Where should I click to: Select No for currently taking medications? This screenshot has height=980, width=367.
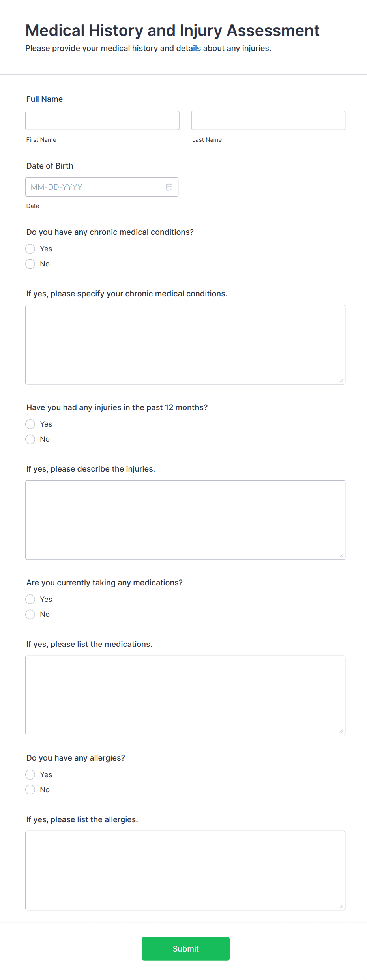pos(30,614)
